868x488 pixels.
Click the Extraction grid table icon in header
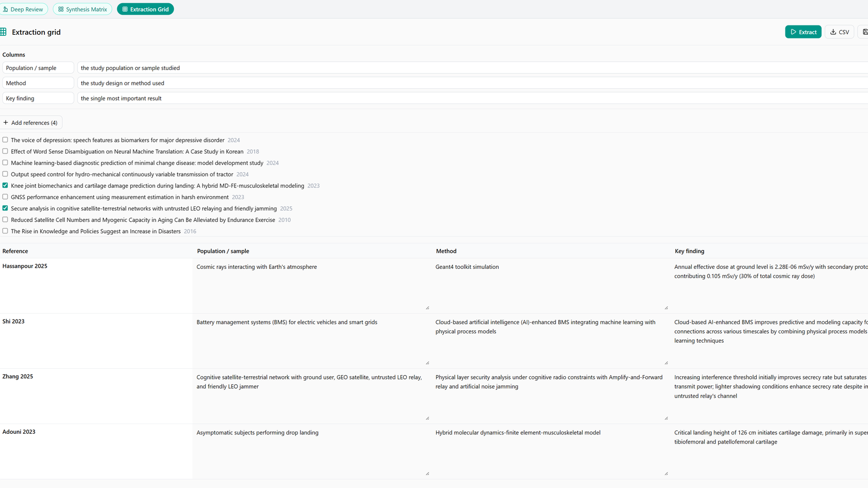(x=3, y=32)
